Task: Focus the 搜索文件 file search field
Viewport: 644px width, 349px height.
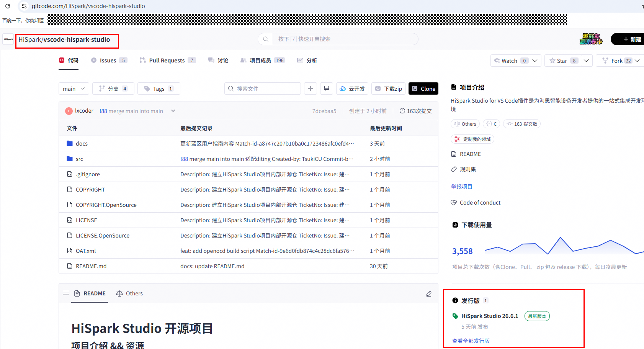Action: pyautogui.click(x=263, y=88)
